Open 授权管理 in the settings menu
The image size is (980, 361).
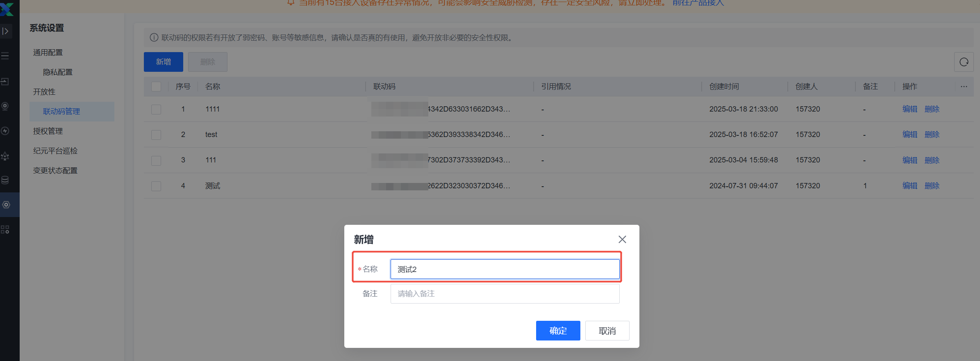point(48,131)
